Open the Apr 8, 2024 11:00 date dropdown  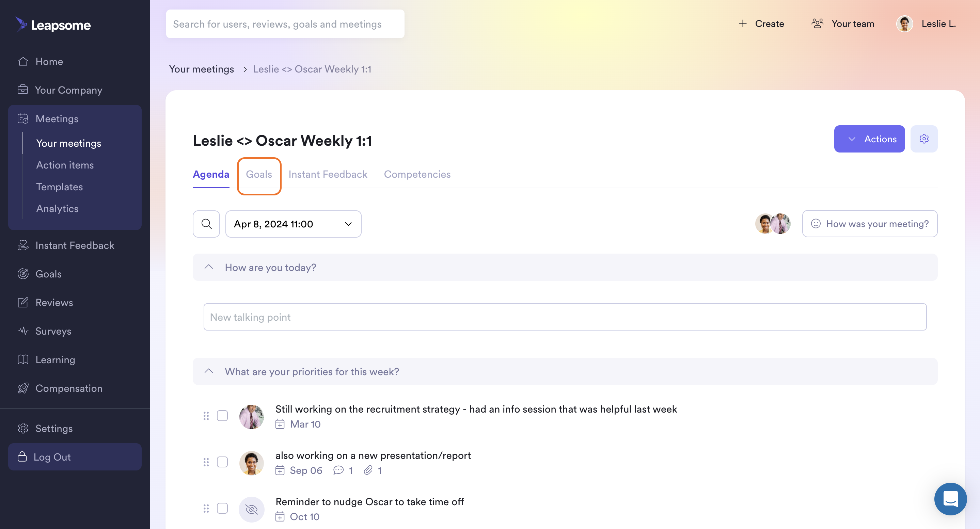[x=293, y=224]
